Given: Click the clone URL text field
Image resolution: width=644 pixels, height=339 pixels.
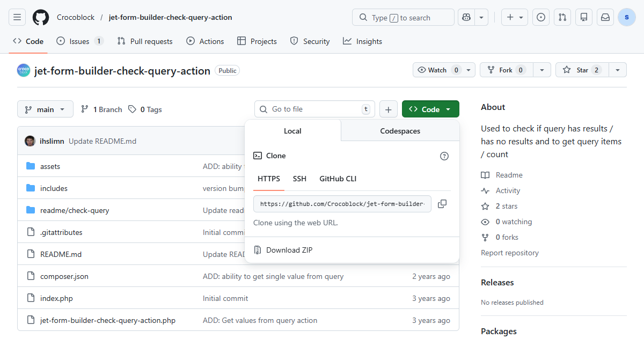Looking at the screenshot, I should [x=342, y=204].
